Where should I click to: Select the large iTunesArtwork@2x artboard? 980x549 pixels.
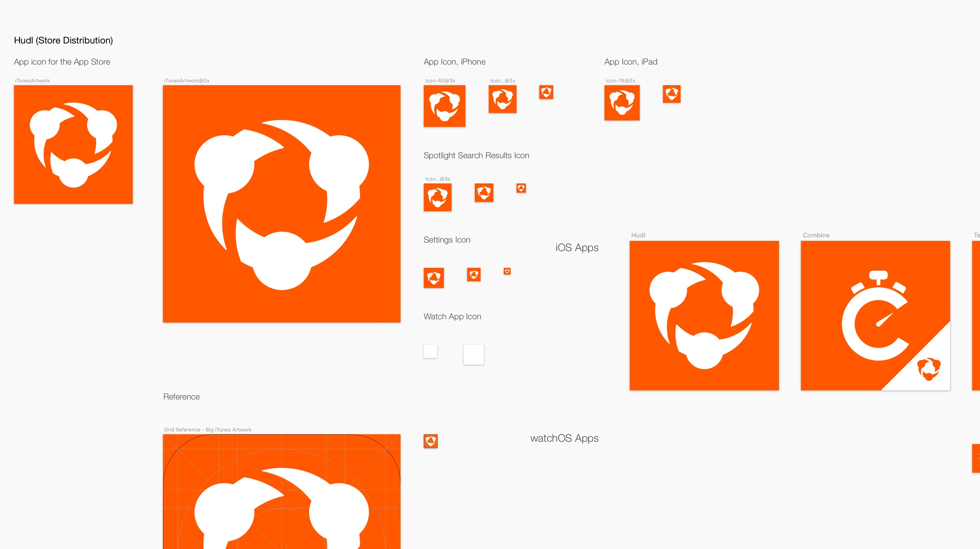(x=282, y=204)
